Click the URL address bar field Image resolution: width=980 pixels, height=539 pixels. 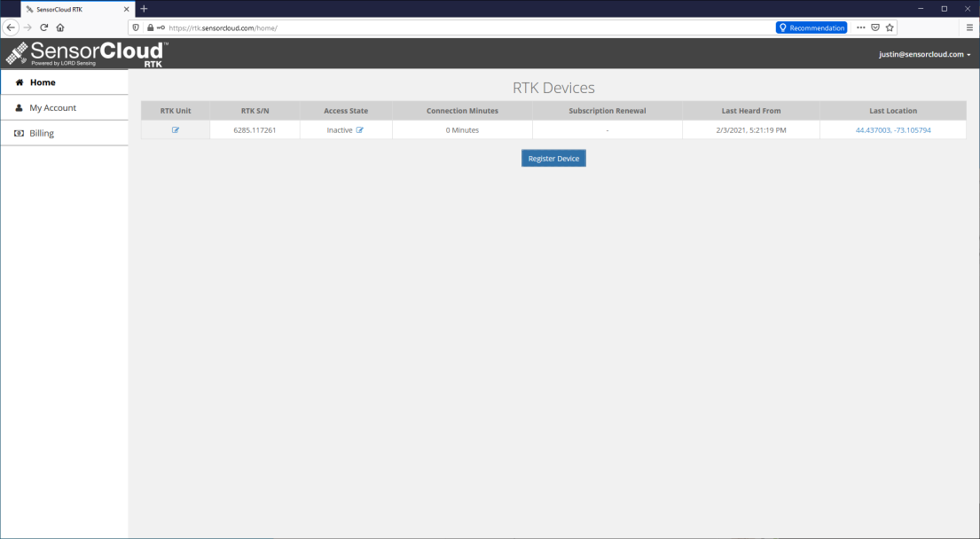tap(488, 27)
